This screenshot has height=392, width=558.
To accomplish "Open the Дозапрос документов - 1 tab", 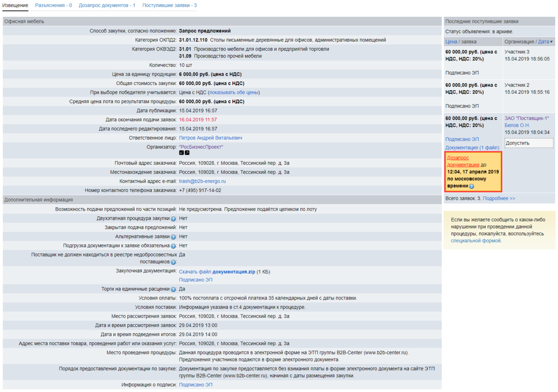I will click(x=107, y=6).
